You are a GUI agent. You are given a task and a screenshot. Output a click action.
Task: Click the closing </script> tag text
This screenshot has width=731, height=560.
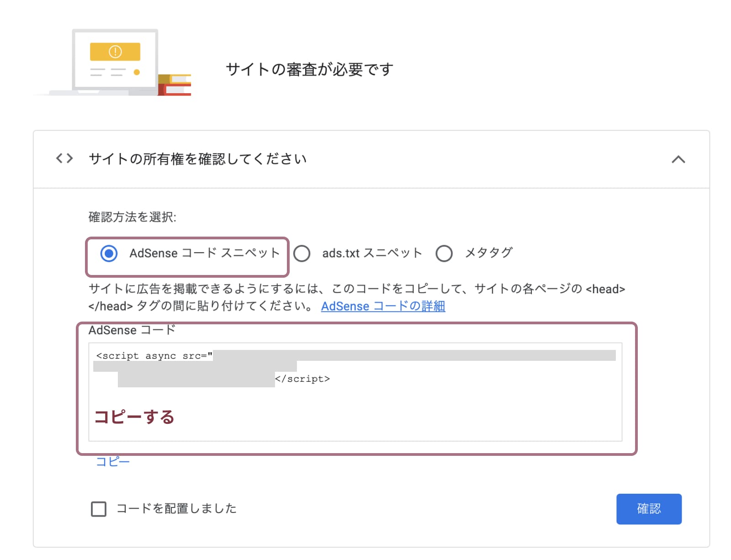(302, 379)
